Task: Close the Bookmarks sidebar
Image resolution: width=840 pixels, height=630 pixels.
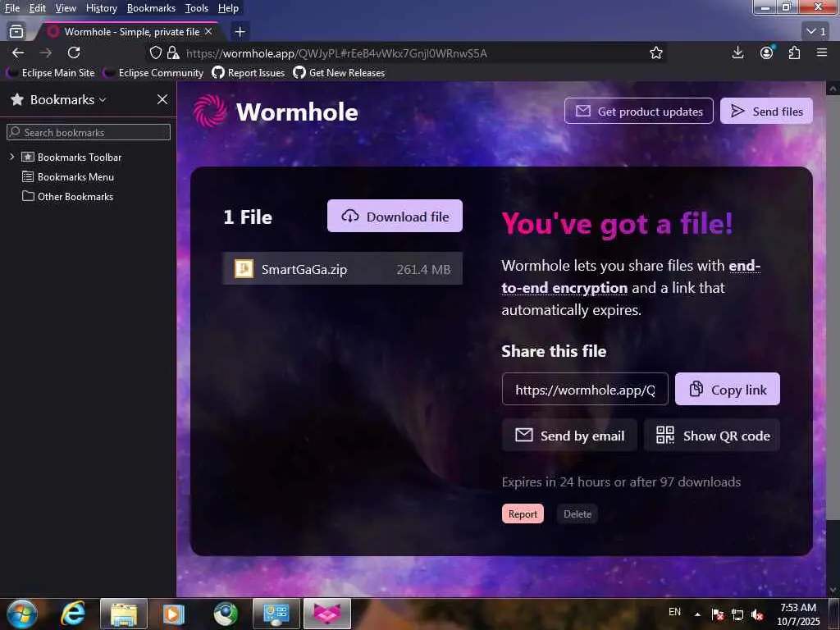Action: pyautogui.click(x=162, y=99)
